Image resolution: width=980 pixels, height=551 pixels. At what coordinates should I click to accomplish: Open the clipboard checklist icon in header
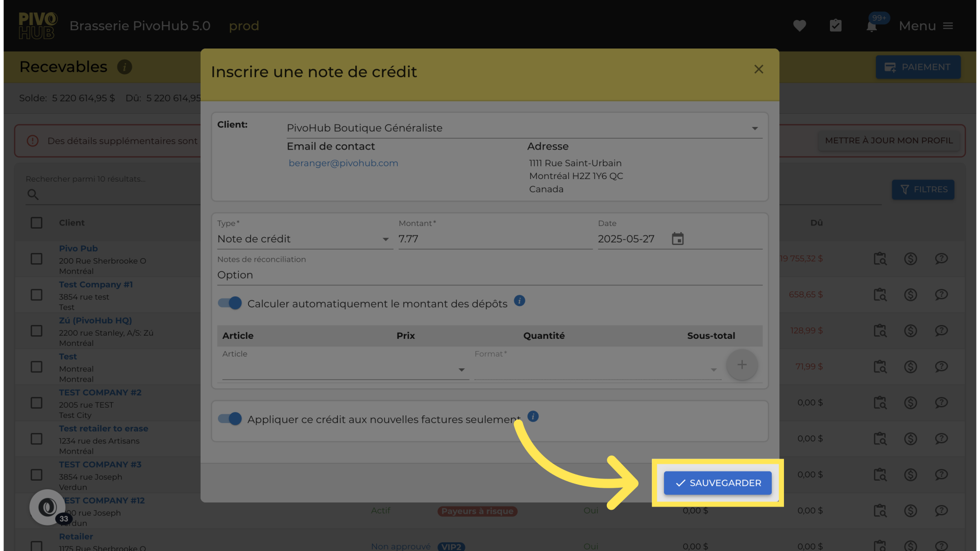pos(836,26)
